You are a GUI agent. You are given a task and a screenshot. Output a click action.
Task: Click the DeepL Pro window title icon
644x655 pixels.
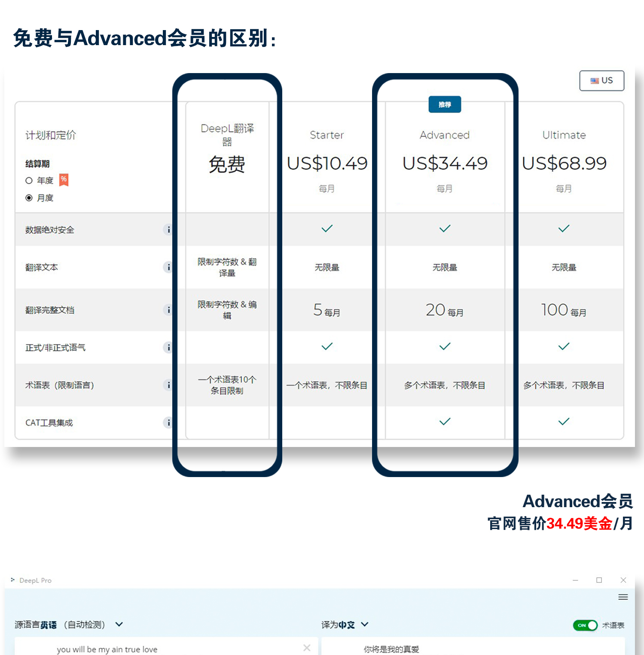[12, 580]
